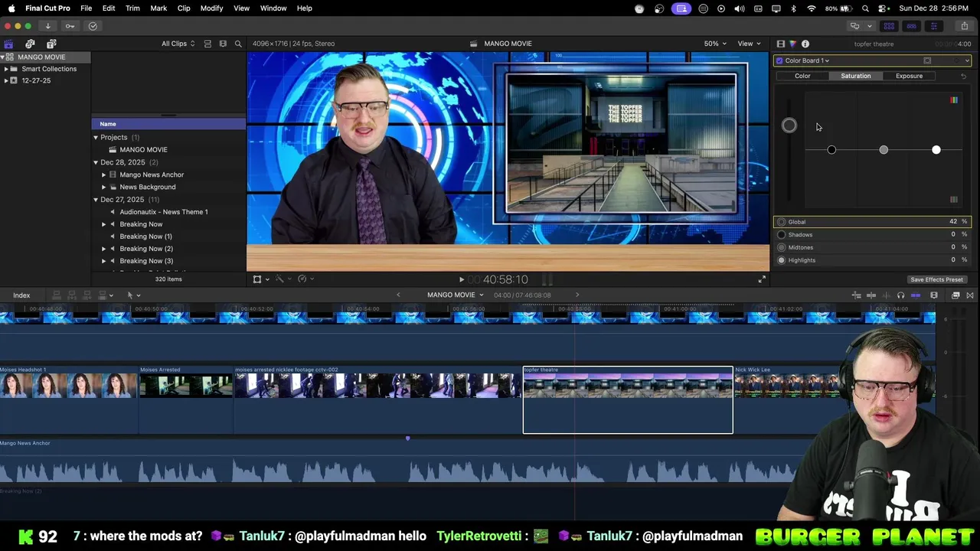Select the Midtones saturation control

tap(873, 247)
